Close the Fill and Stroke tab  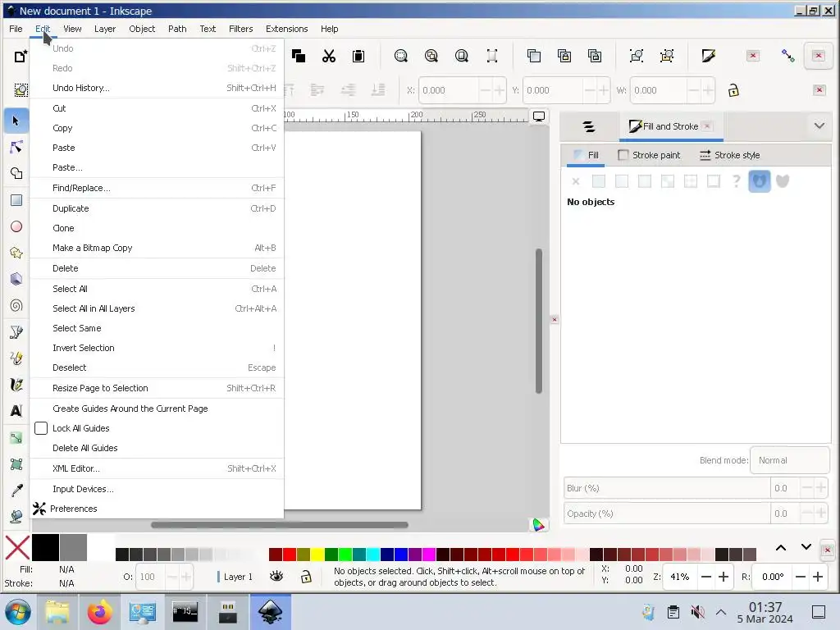point(707,126)
